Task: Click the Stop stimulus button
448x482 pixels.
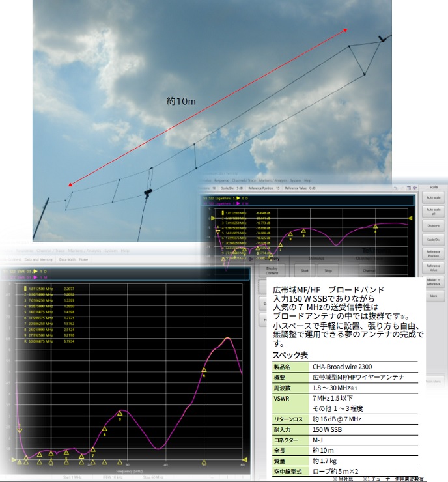Action: (328, 268)
